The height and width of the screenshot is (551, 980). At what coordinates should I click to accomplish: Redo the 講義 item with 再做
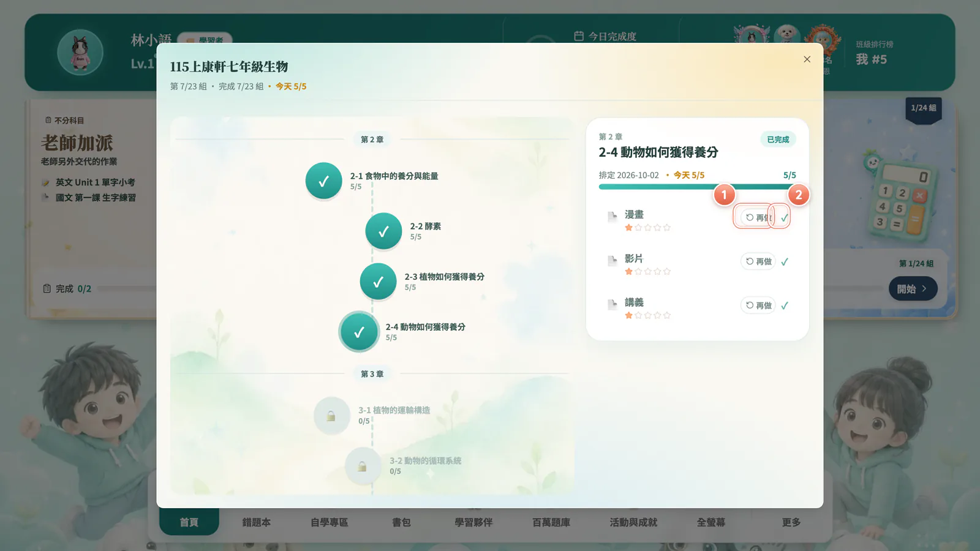click(758, 305)
